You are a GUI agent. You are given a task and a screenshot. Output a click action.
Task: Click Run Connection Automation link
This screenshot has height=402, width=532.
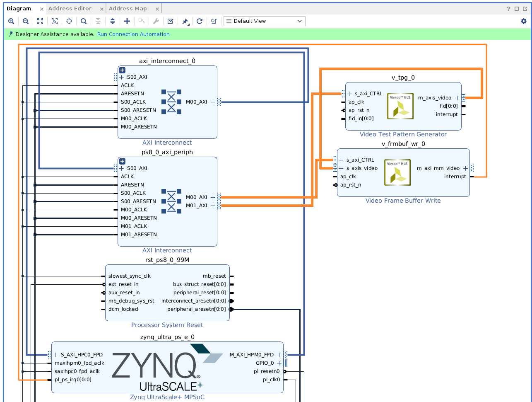(133, 34)
